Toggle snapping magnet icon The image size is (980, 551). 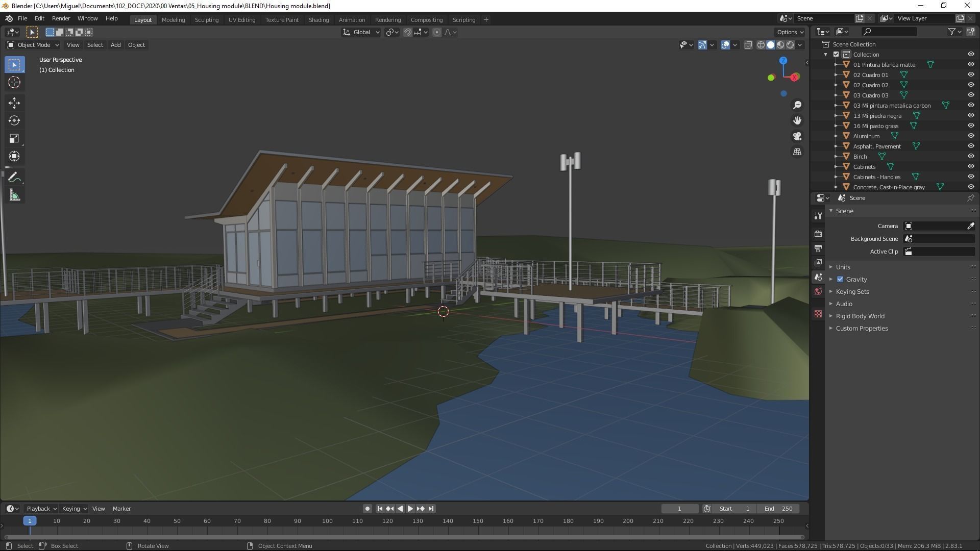pyautogui.click(x=407, y=32)
